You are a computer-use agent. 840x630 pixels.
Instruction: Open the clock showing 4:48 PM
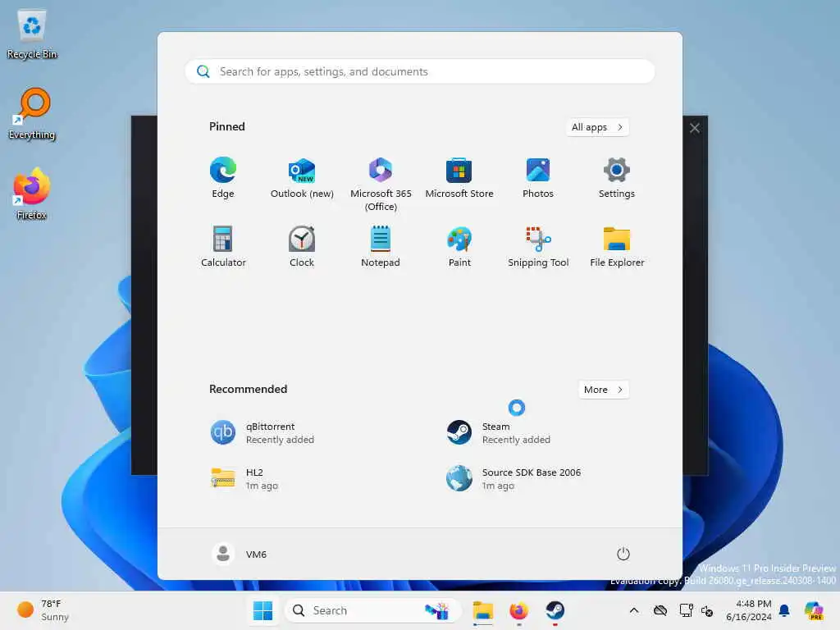click(x=748, y=610)
